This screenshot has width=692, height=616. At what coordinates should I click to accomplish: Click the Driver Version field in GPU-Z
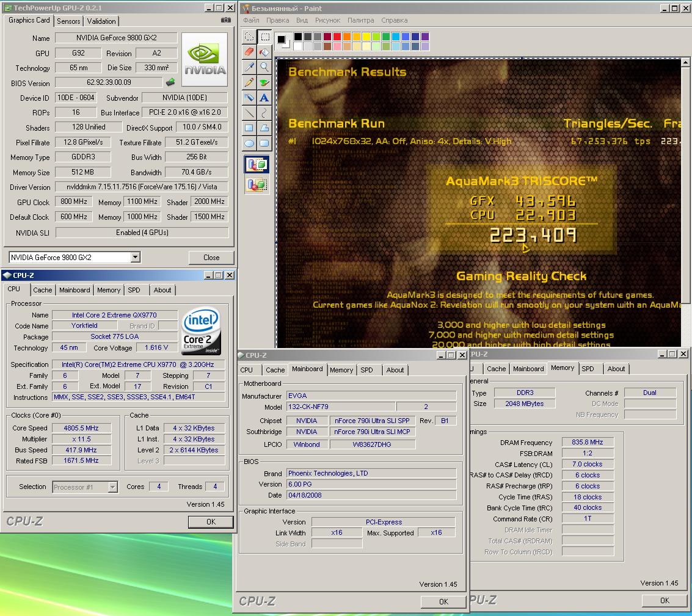pyautogui.click(x=142, y=187)
